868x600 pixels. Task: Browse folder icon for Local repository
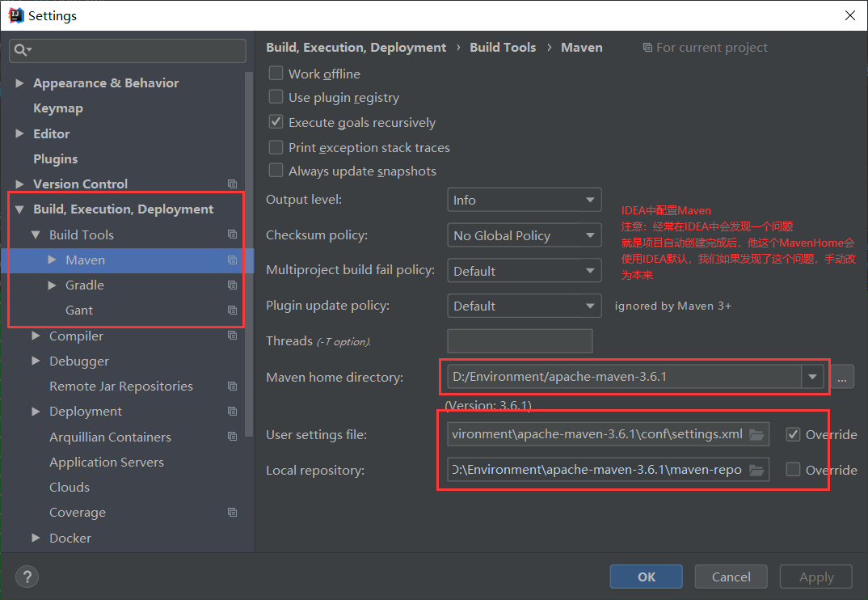click(756, 470)
